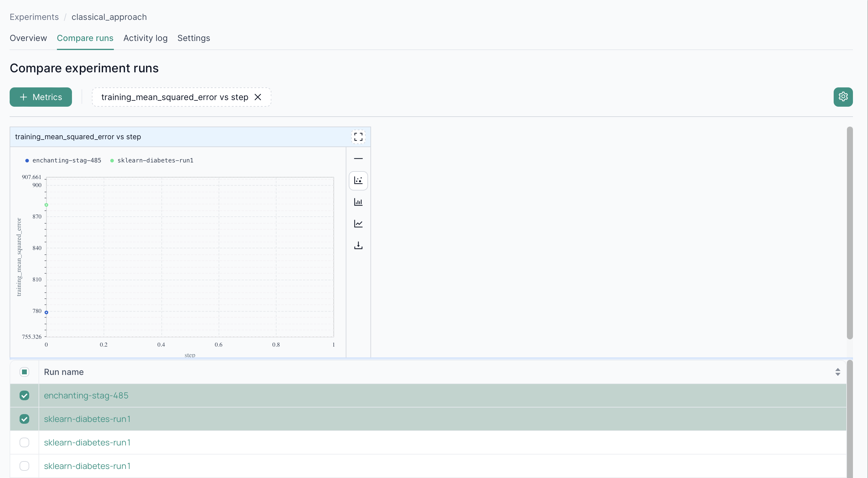This screenshot has height=478, width=868.
Task: Select the scatter plot chart type
Action: (x=358, y=181)
